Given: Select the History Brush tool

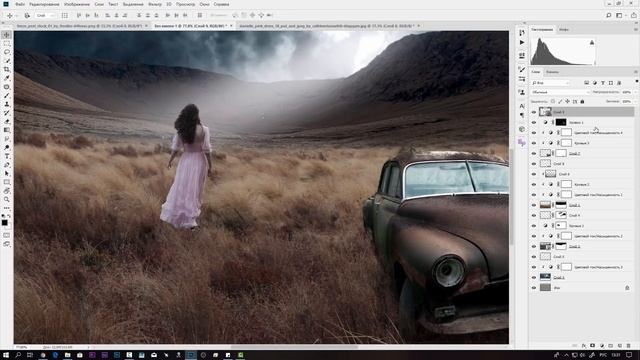Looking at the screenshot, I should click(7, 113).
